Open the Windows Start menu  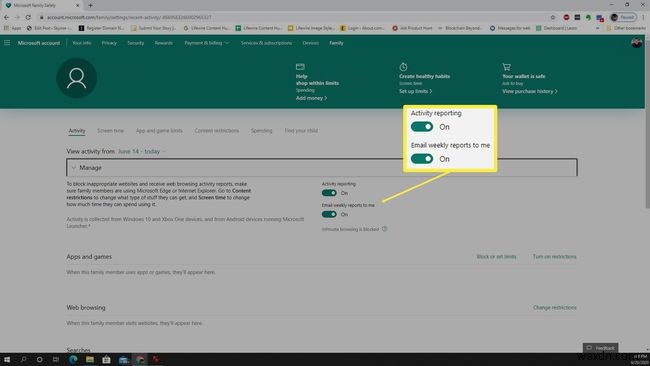tap(7, 359)
